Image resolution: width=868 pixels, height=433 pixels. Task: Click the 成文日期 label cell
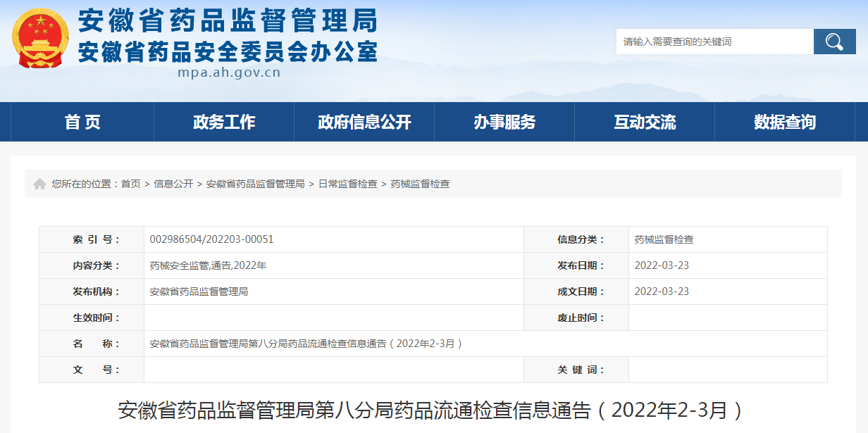pyautogui.click(x=576, y=291)
